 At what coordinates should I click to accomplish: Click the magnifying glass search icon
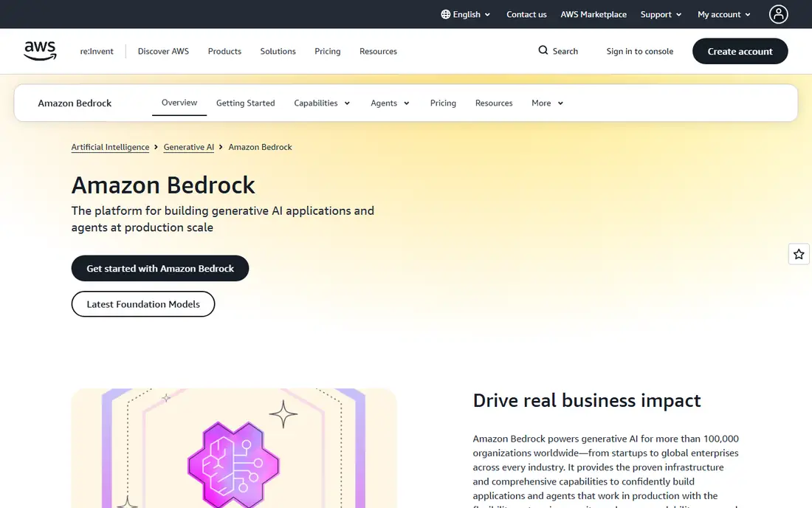point(543,50)
